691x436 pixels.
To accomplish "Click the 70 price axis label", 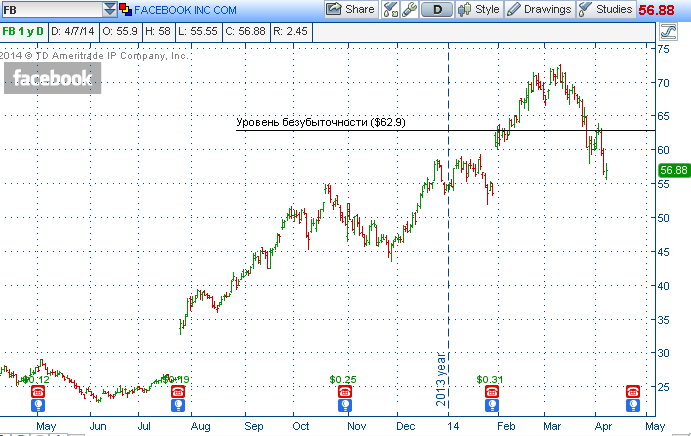I will click(x=663, y=83).
